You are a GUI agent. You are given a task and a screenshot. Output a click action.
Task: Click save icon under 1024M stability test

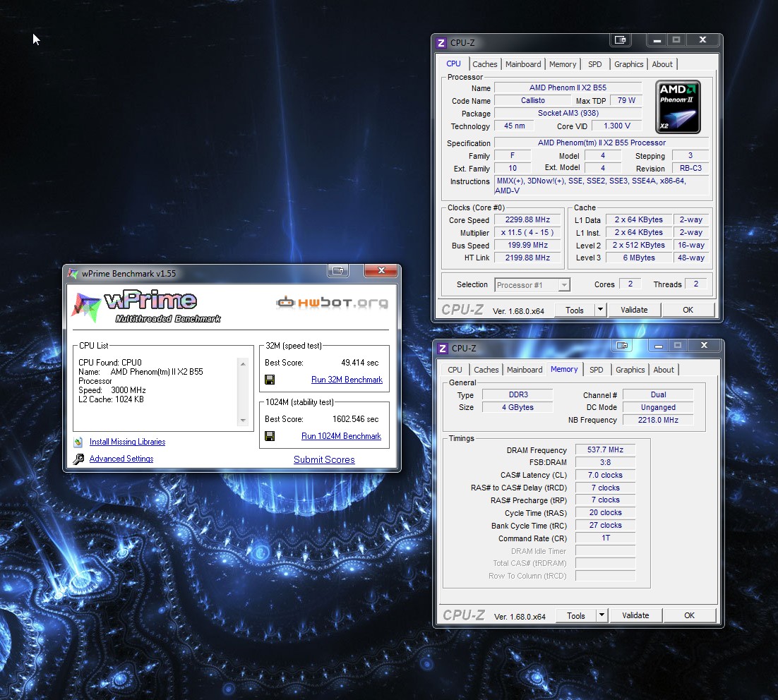[x=270, y=436]
